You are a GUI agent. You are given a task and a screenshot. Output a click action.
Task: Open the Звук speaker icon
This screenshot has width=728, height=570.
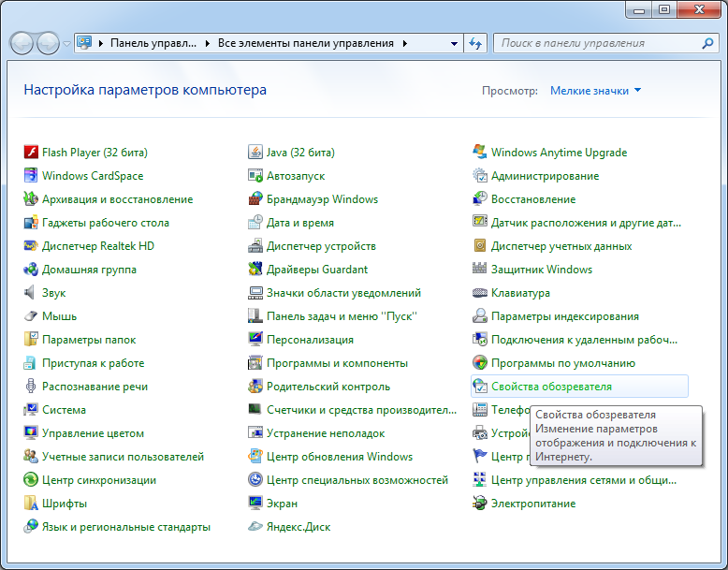pyautogui.click(x=31, y=293)
